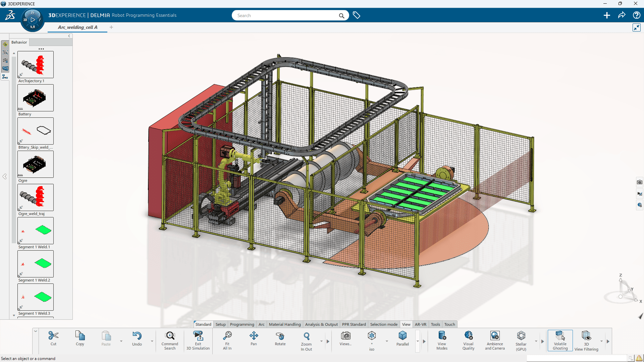Click the Zoom In Out tool
Screen dimensions: 644x362
[x=306, y=336]
